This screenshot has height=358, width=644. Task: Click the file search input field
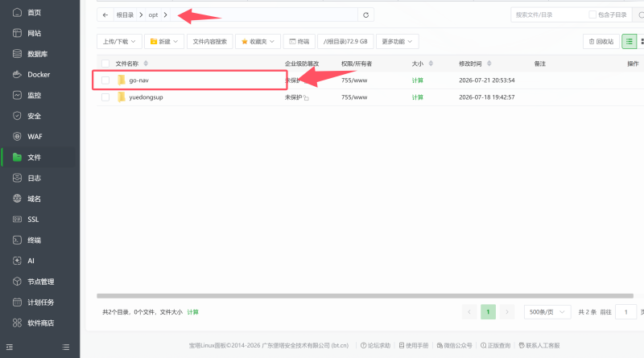coord(548,14)
